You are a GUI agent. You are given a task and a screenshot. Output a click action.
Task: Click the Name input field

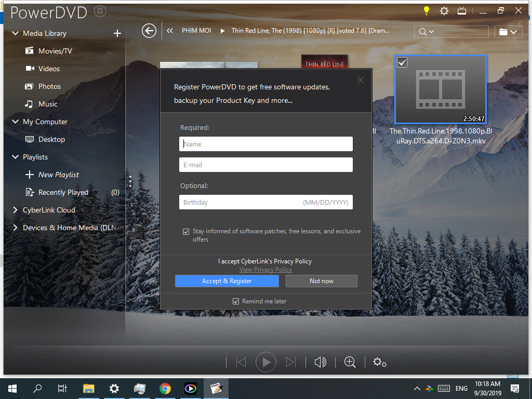[265, 144]
